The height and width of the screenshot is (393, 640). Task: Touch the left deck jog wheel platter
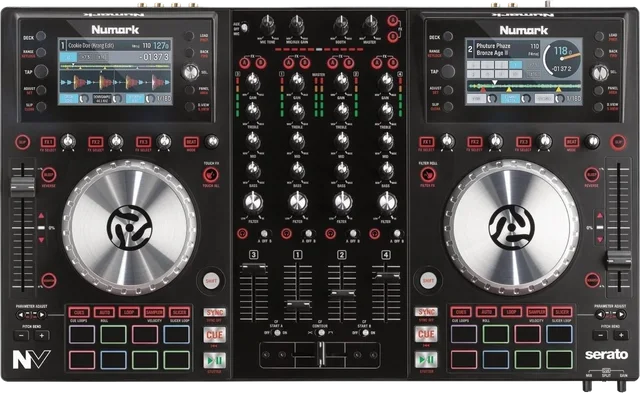coord(129,228)
